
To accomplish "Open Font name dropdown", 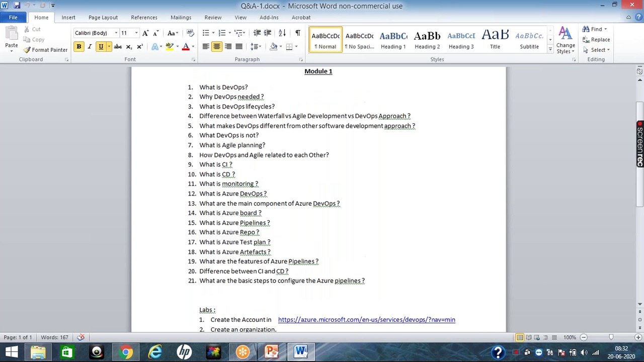I will pyautogui.click(x=116, y=33).
